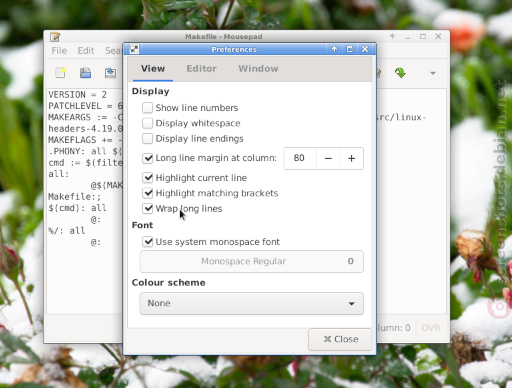Switch to the Window tab
512x388 pixels.
258,69
